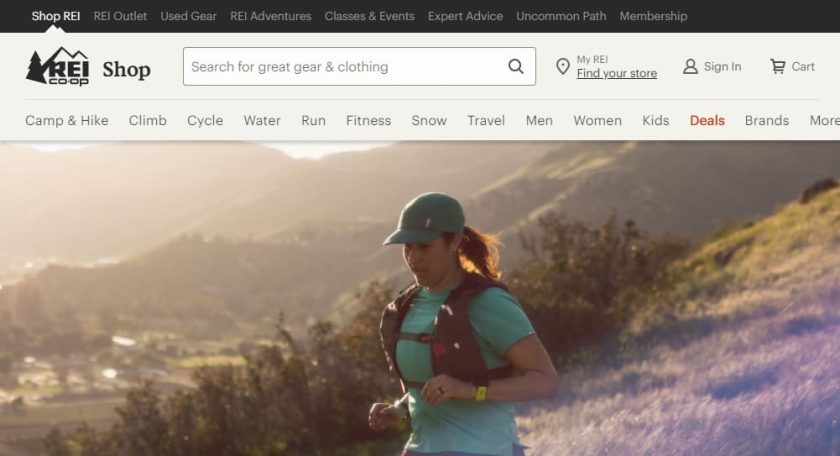Open the Fitness category
The height and width of the screenshot is (456, 840).
point(369,121)
